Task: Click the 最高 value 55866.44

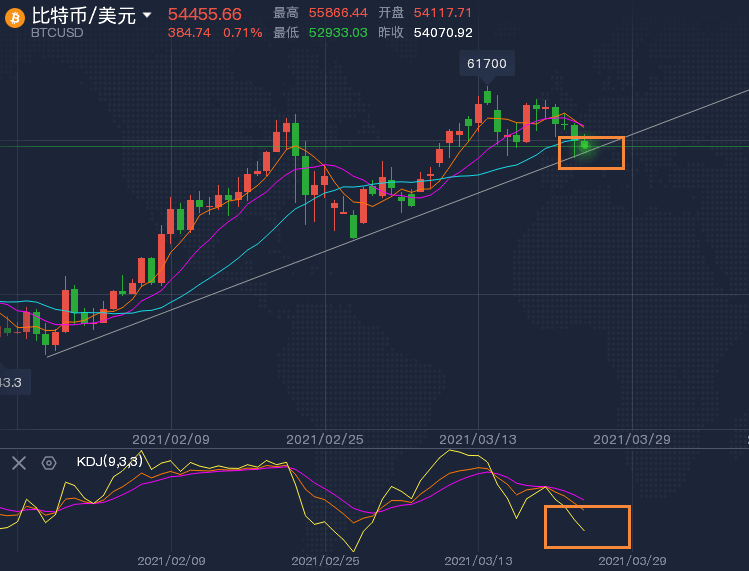Action: 338,13
